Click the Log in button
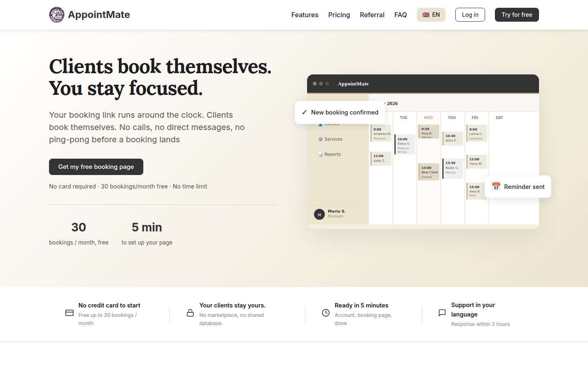The image size is (588, 368). [470, 15]
